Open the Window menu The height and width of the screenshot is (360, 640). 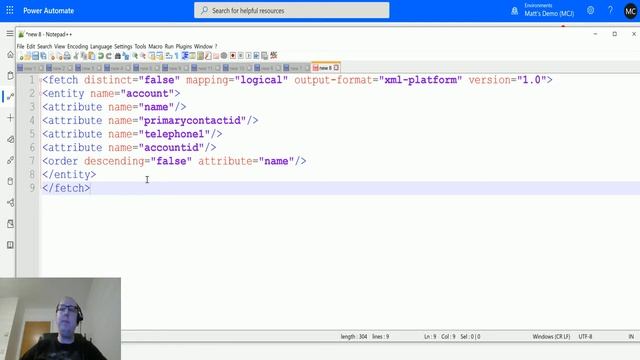pos(203,47)
